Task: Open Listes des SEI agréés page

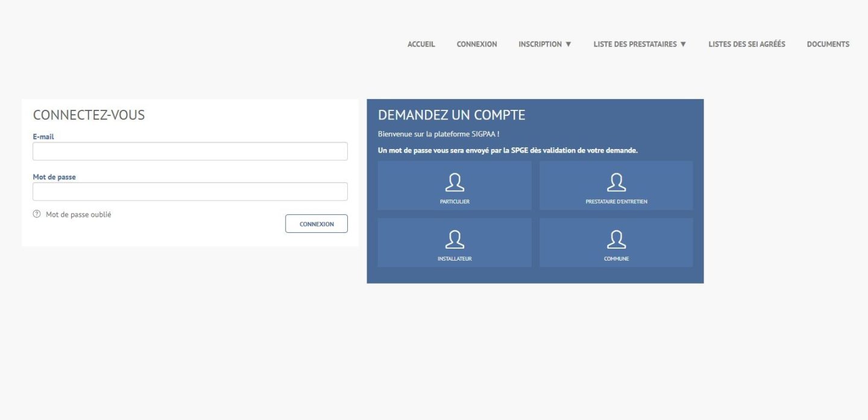Action: (x=747, y=44)
